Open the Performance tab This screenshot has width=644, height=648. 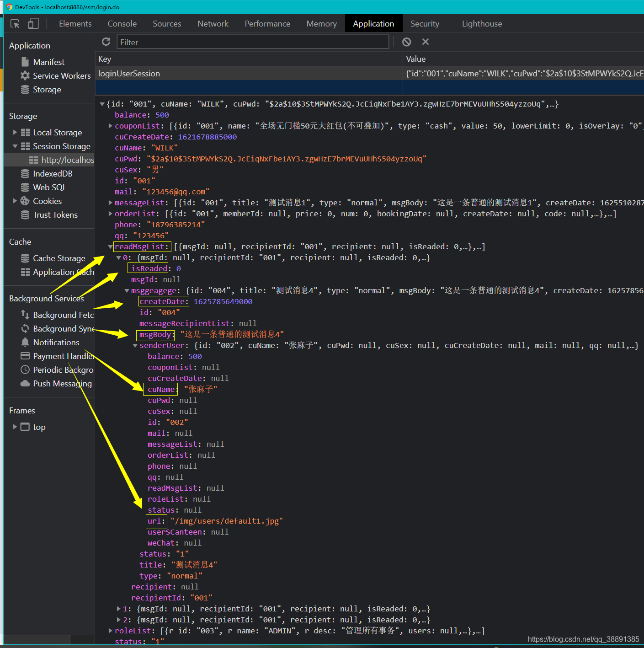[267, 24]
